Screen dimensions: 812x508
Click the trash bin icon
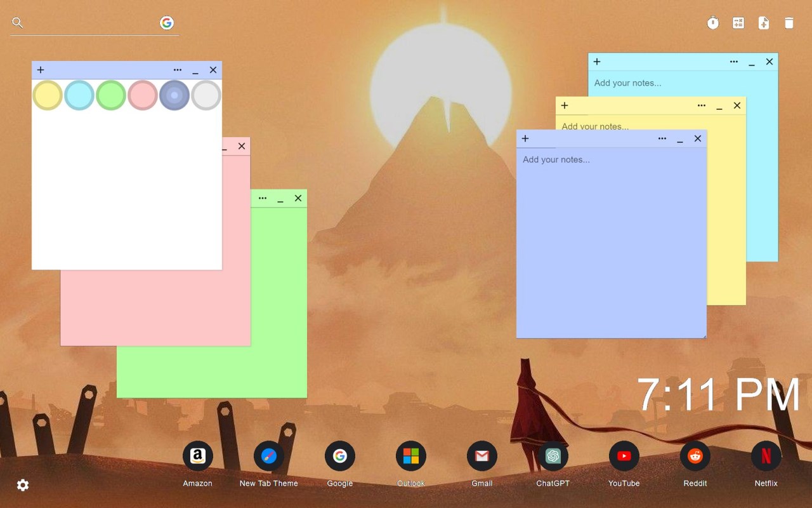pyautogui.click(x=789, y=23)
